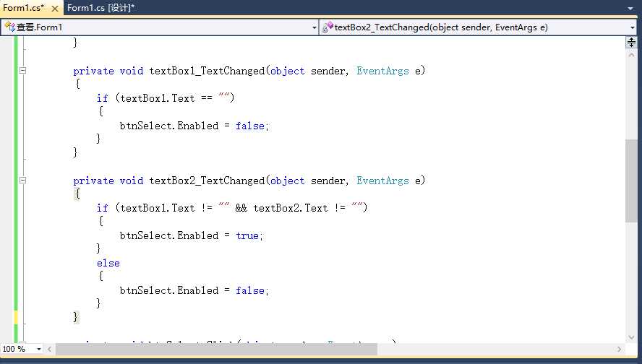This screenshot has height=364, width=642.
Task: Click the highlighted closing brace of textBox2_TextChanged
Action: click(x=76, y=316)
